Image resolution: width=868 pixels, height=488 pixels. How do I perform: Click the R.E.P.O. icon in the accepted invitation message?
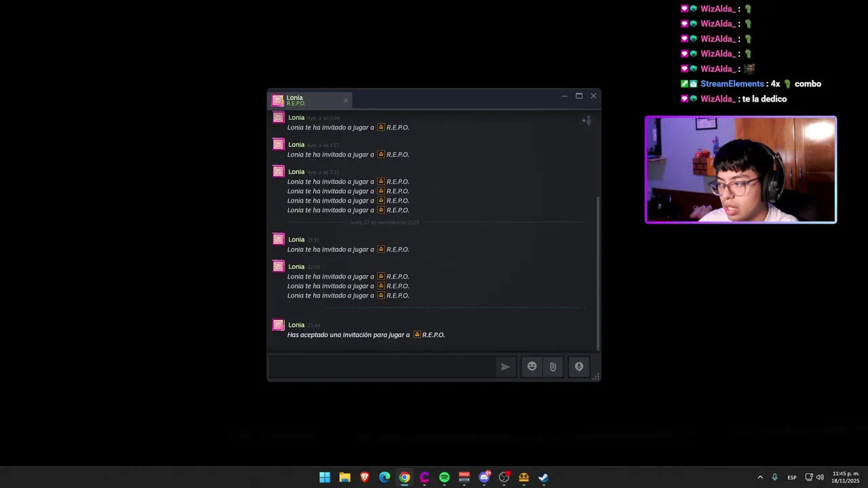(x=417, y=334)
